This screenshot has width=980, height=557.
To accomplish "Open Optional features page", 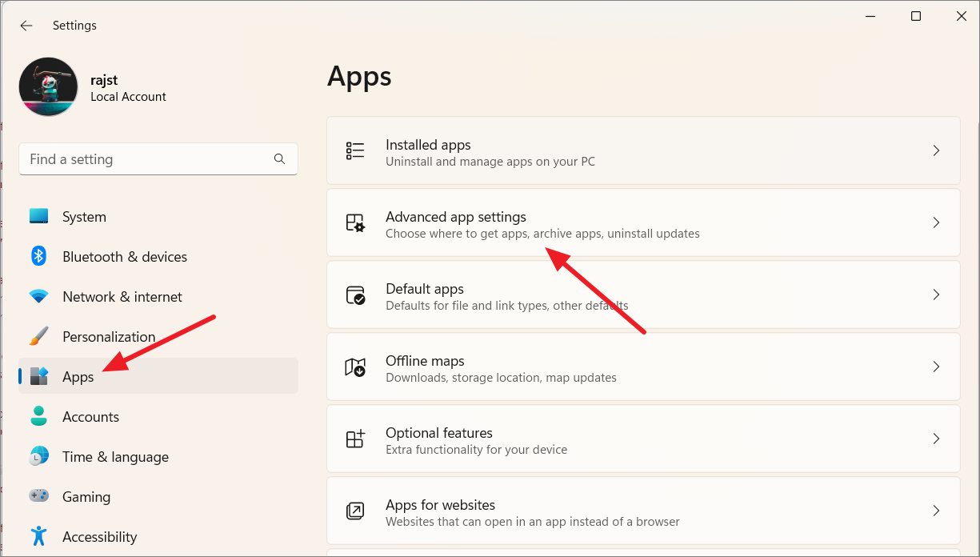I will (643, 439).
